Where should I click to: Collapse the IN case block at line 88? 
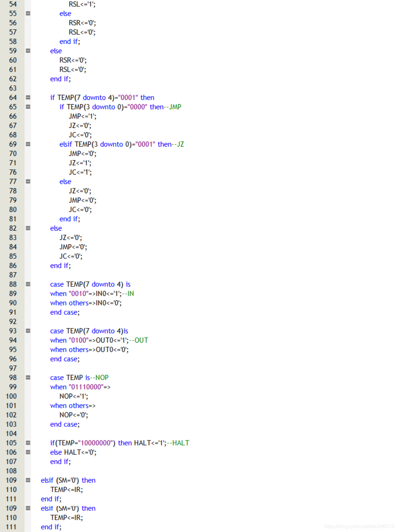[28, 284]
